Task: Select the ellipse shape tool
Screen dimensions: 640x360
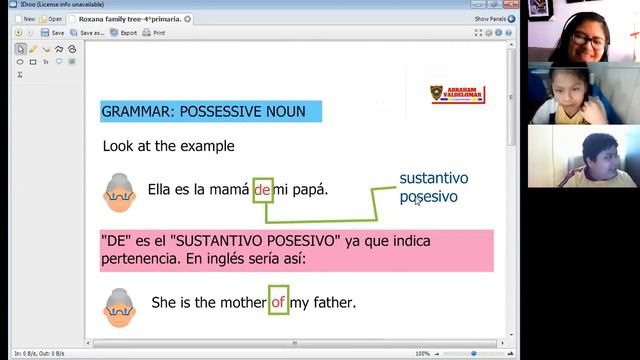Action: tap(20, 62)
